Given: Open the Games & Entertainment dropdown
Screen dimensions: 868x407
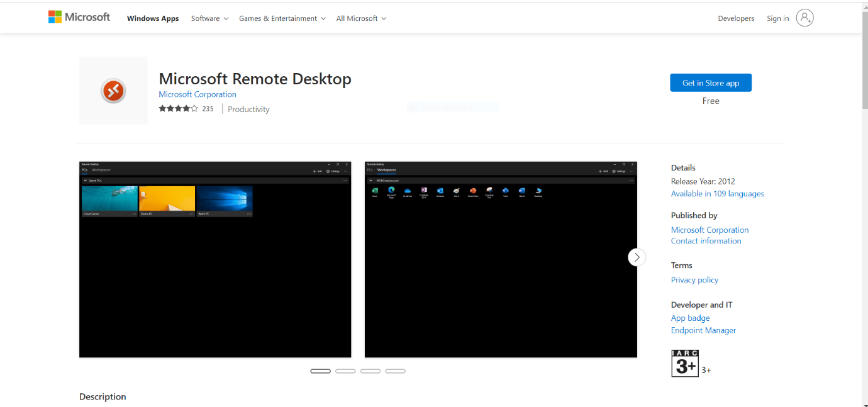Looking at the screenshot, I should [282, 18].
